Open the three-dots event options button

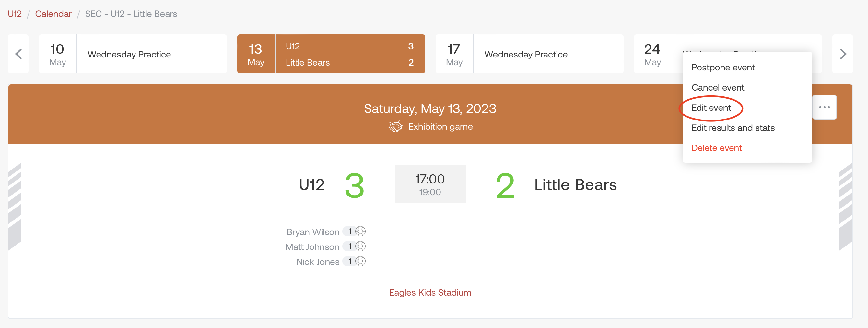824,107
